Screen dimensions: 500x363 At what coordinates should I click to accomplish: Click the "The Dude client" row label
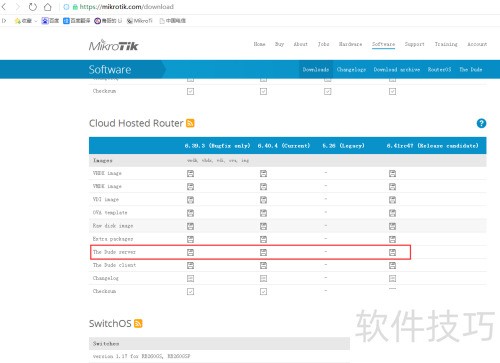(x=114, y=265)
